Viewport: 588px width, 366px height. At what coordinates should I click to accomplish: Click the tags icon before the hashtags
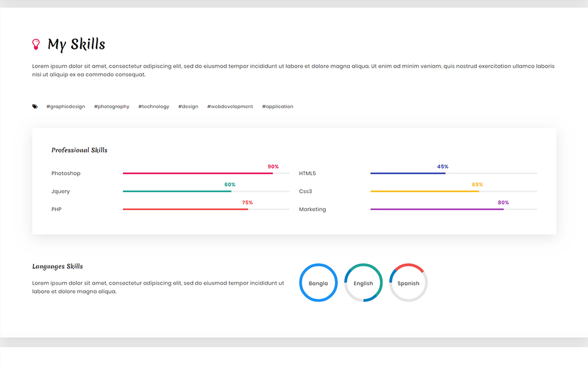[35, 107]
